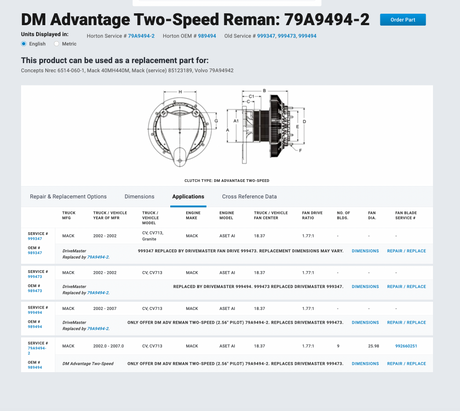
Task: Open Repair / Replace link in 999473 row
Action: tap(406, 287)
